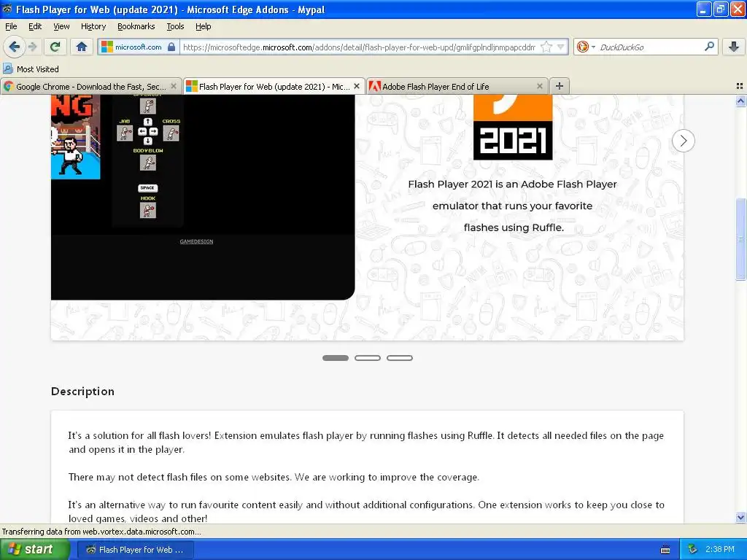Click the Mypal raccoon title bar icon
The image size is (747, 560).
(7, 9)
